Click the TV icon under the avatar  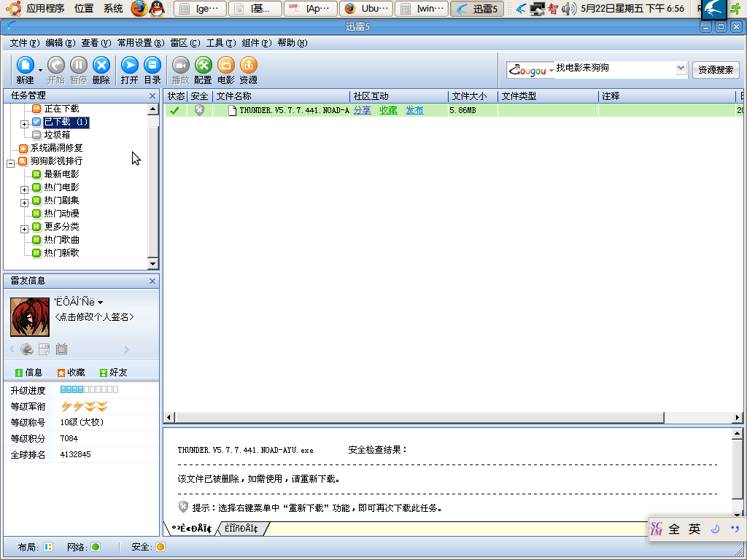(x=61, y=349)
